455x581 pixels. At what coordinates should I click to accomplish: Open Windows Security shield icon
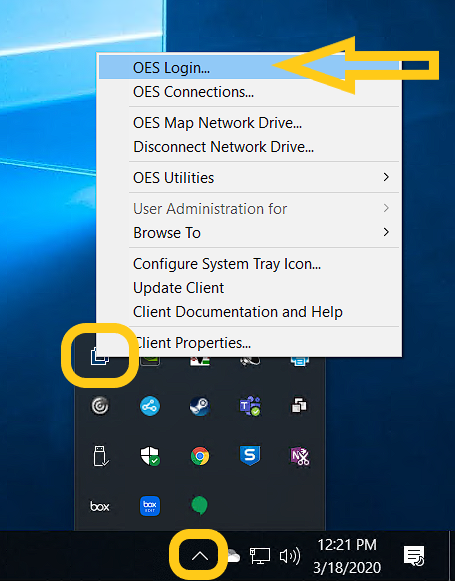coord(150,456)
